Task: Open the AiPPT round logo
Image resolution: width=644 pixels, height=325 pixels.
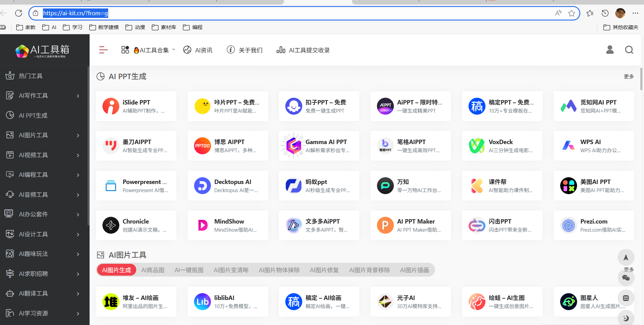Action: click(385, 106)
